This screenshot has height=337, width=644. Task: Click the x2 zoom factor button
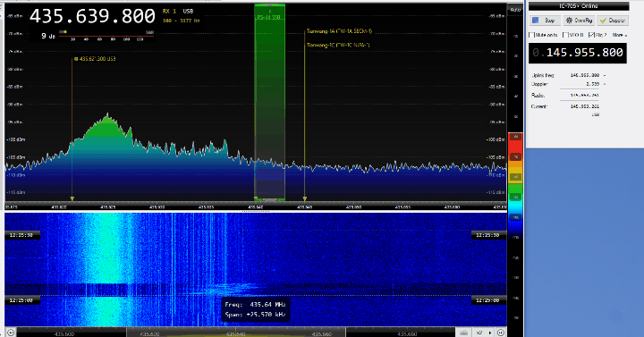479,333
